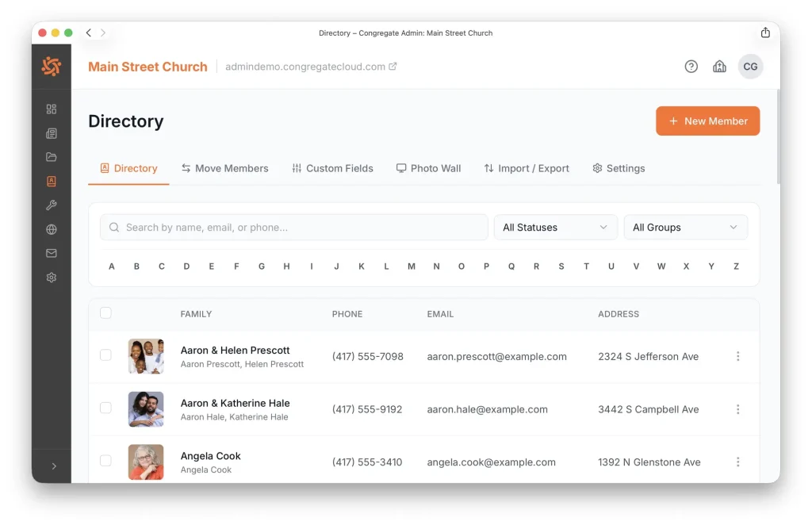The image size is (812, 525).
Task: Click the Aaron & Helen Prescott family photo
Action: tap(146, 356)
